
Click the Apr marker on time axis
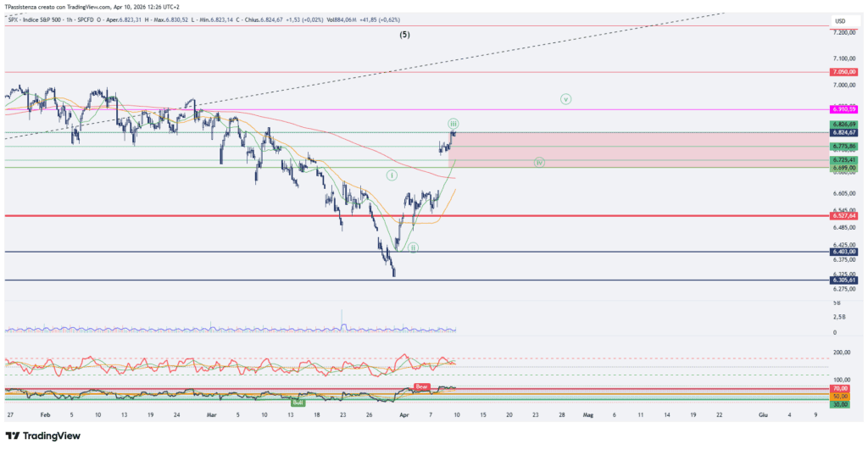pyautogui.click(x=405, y=415)
